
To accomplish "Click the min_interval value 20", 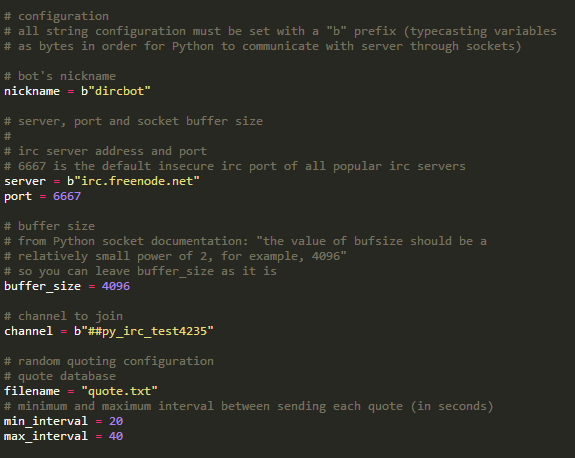I will tap(116, 421).
